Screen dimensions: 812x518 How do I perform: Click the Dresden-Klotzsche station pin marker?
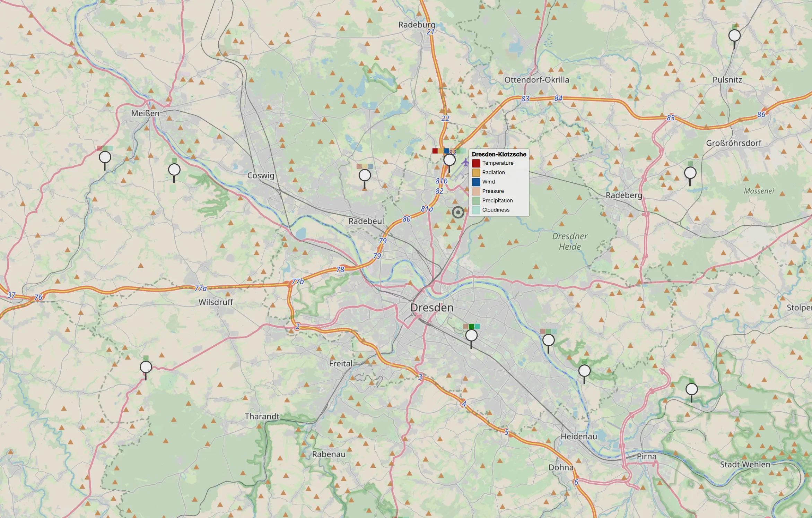pyautogui.click(x=449, y=160)
